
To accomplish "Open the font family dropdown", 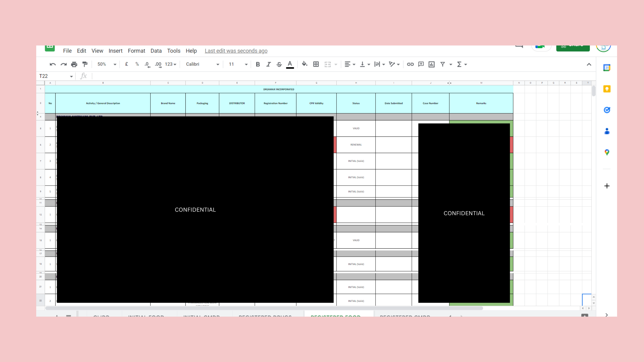I will coord(201,64).
